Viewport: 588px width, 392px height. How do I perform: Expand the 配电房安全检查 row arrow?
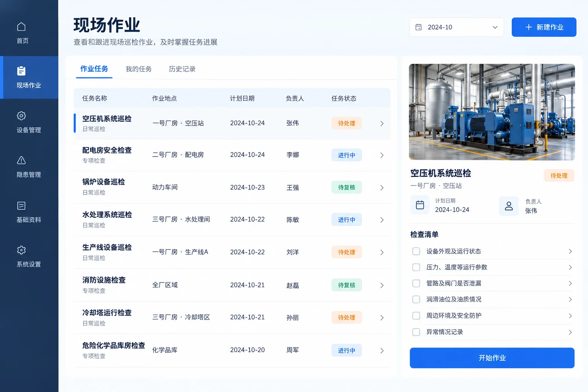pyautogui.click(x=382, y=155)
